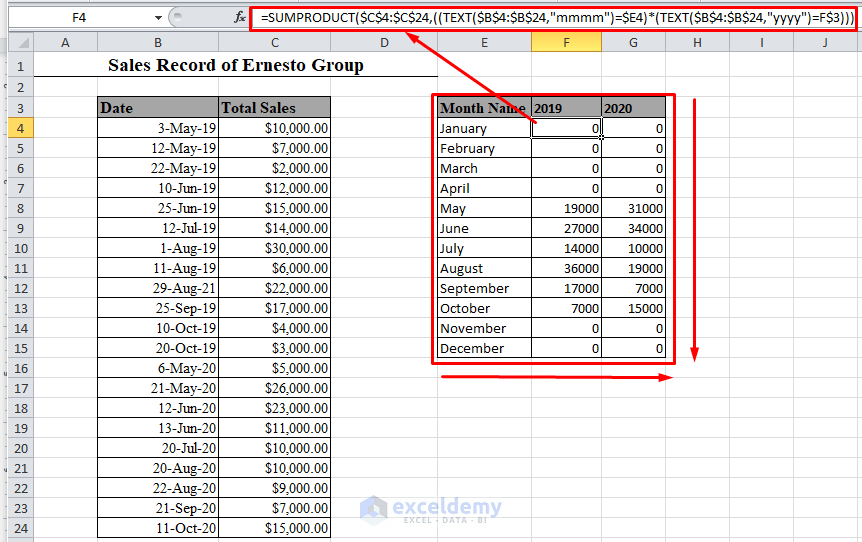
Task: Select the $30,000.00 sales cell
Action: click(x=274, y=248)
